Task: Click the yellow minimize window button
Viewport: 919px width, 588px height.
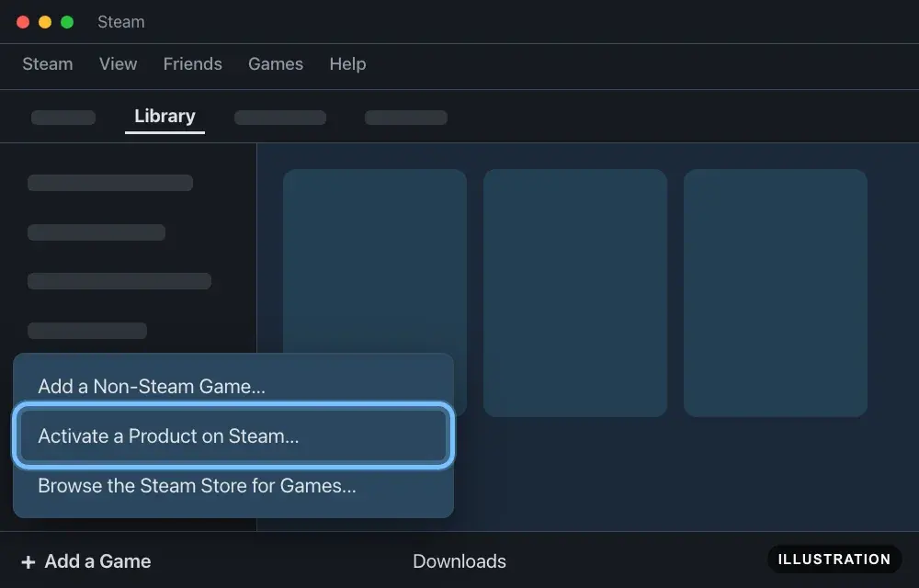Action: (45, 22)
